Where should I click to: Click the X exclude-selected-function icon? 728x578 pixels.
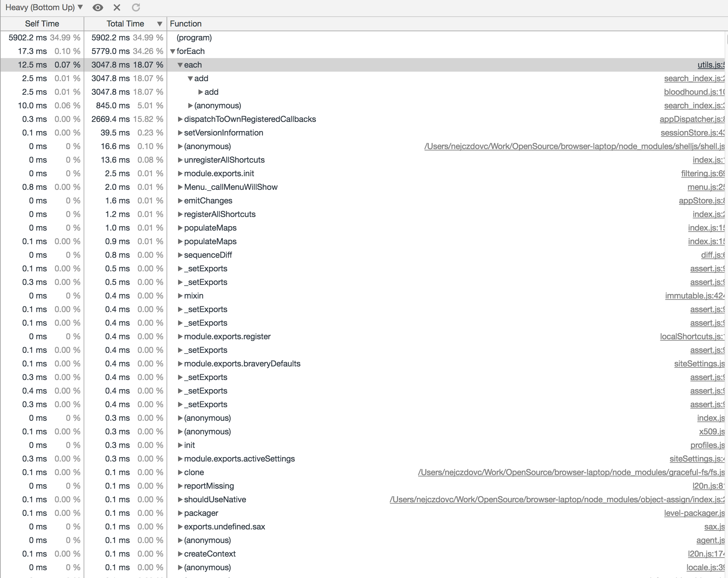coord(117,7)
